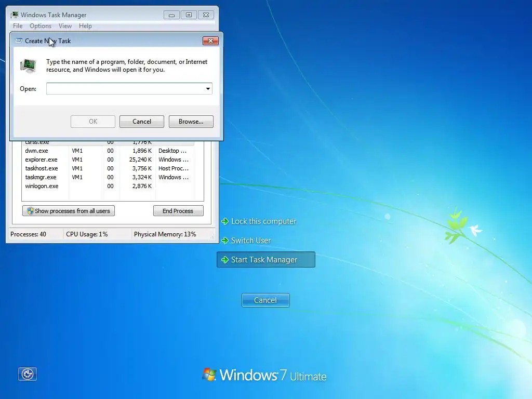The width and height of the screenshot is (532, 399).
Task: Expand the Open combo box dropdown arrow
Action: point(208,89)
